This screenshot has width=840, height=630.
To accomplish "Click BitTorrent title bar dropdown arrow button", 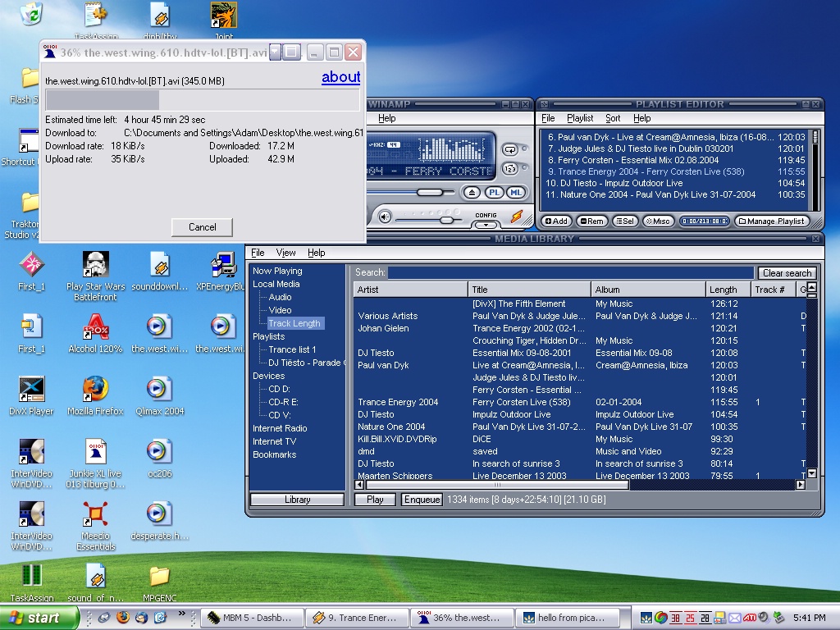I will [275, 52].
